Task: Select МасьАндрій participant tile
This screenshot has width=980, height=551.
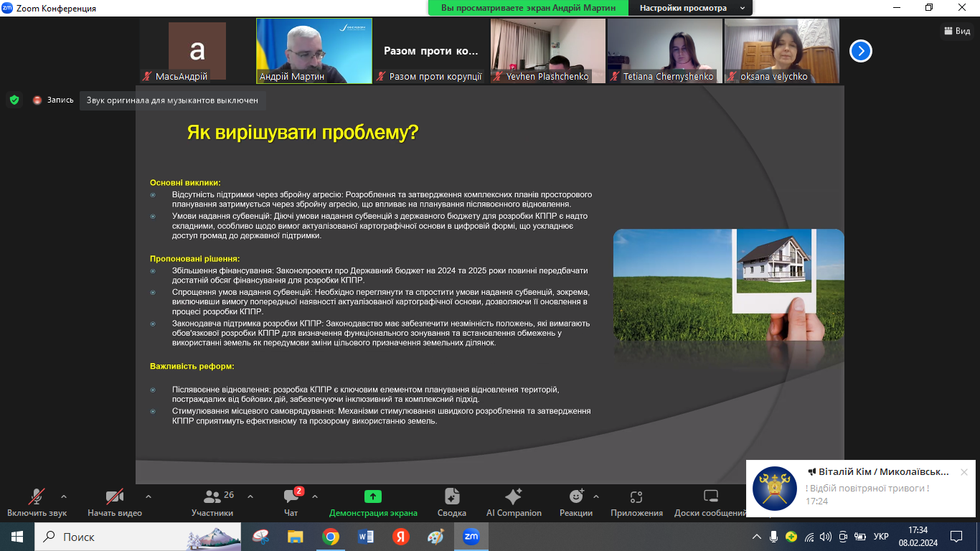Action: [x=197, y=51]
